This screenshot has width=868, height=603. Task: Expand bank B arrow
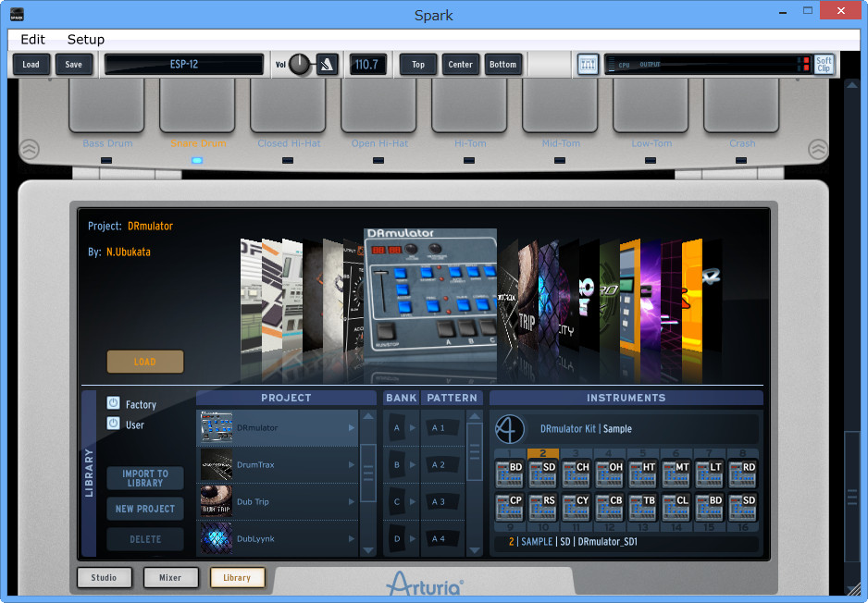point(413,464)
